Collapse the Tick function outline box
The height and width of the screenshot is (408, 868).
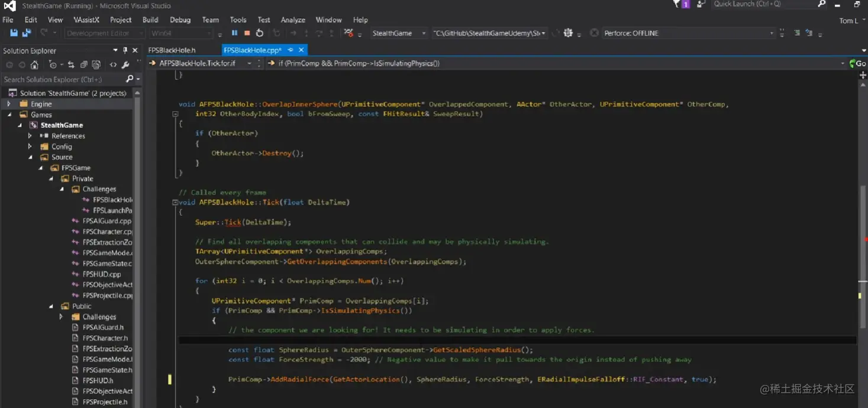[175, 202]
